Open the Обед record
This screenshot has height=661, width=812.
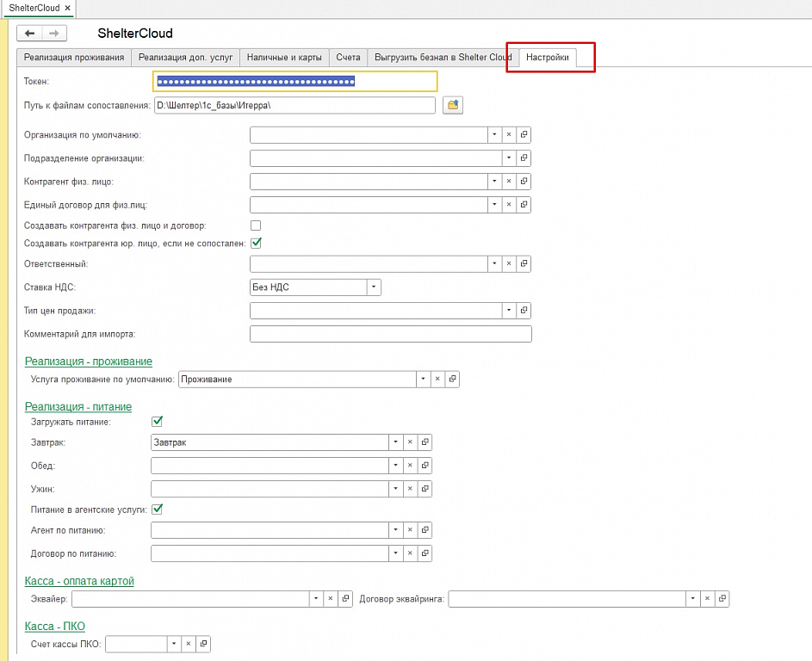425,466
